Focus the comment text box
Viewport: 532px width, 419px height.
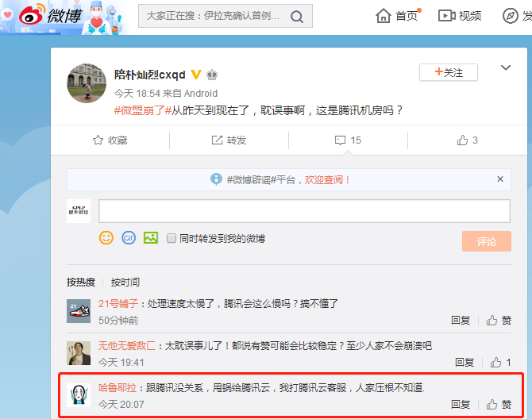pos(304,211)
